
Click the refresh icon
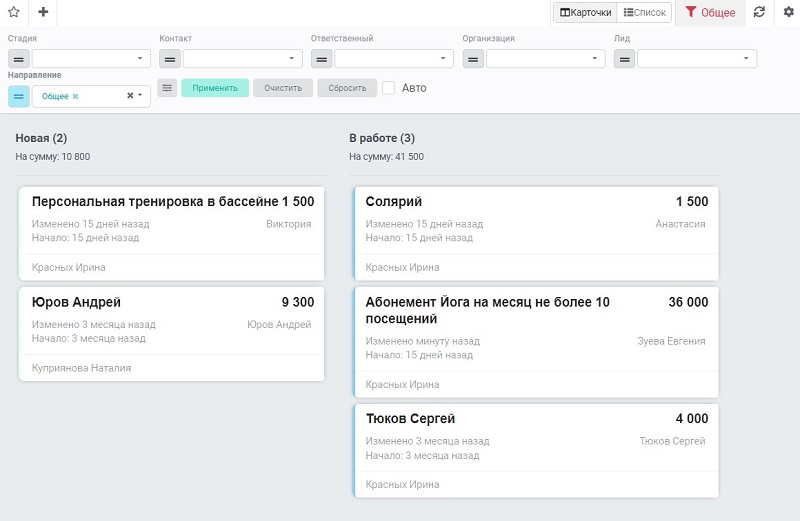[759, 12]
